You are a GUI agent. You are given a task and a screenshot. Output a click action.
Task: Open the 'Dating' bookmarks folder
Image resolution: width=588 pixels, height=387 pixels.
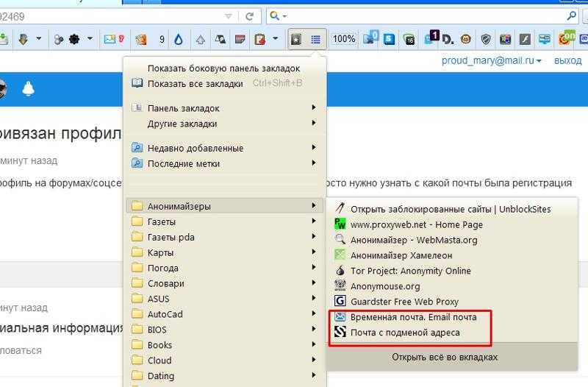[225, 375]
